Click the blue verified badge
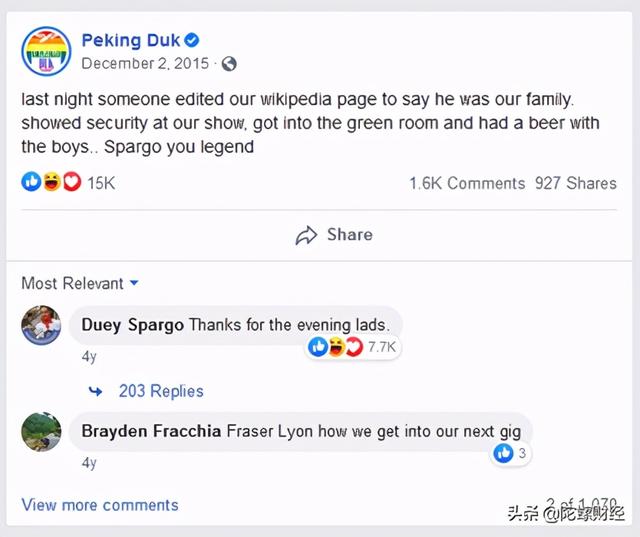The image size is (640, 537). 192,41
